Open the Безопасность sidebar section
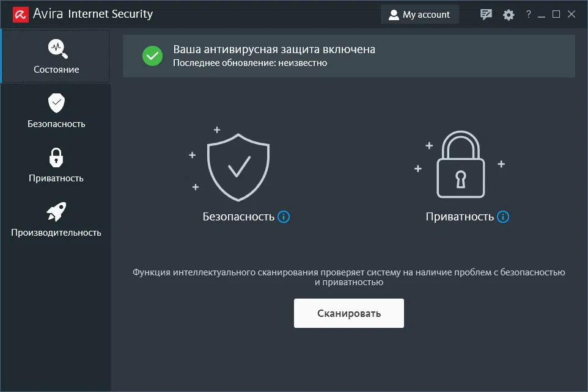588x392 pixels. (x=56, y=111)
